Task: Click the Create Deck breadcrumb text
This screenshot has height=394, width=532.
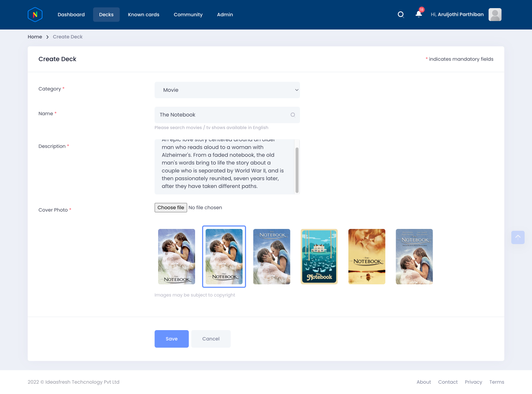Action: 68,37
